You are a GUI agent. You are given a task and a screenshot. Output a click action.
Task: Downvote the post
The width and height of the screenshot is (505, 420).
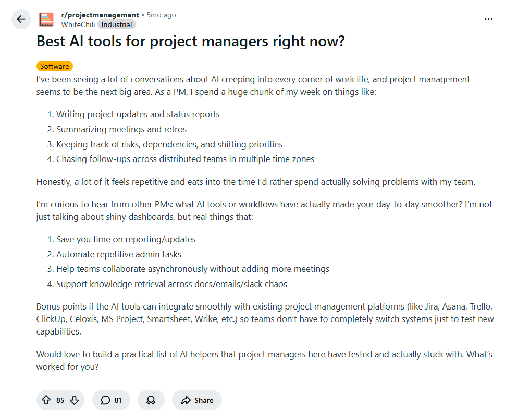(74, 400)
